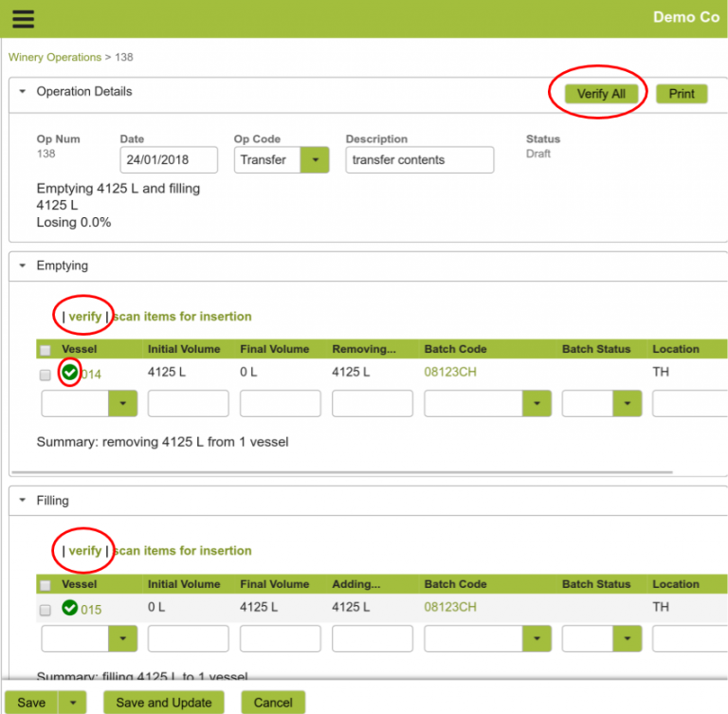The width and height of the screenshot is (728, 714).
Task: Collapse the Filling section
Action: pos(23,501)
